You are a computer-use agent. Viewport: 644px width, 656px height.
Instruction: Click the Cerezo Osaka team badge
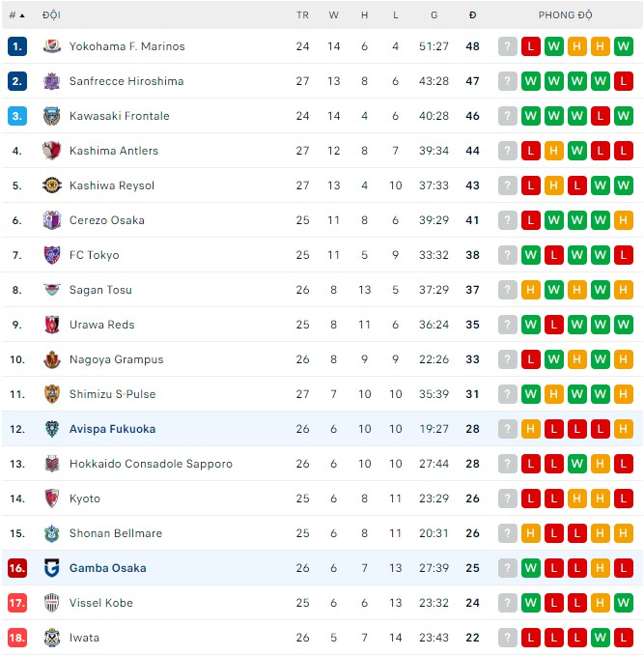[52, 220]
